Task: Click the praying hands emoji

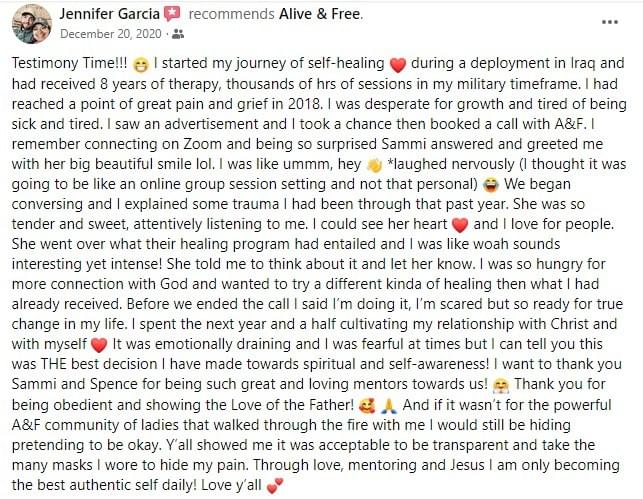Action: (x=388, y=406)
